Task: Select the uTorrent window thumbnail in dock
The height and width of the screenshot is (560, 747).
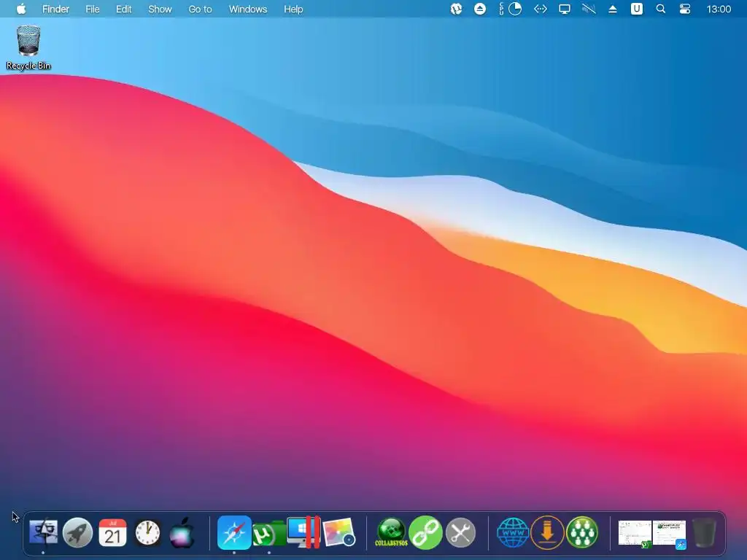Action: tap(635, 534)
